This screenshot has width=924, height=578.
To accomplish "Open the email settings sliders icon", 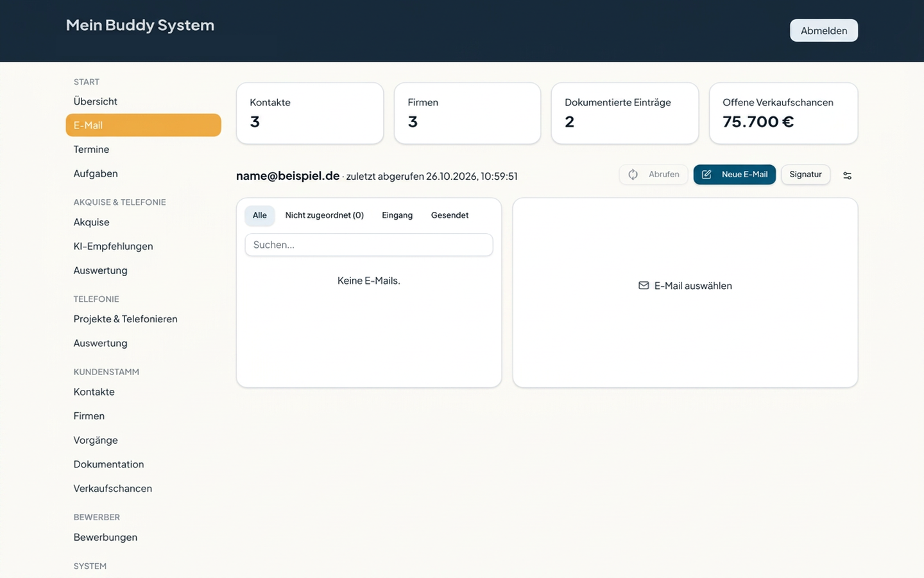I will point(847,175).
